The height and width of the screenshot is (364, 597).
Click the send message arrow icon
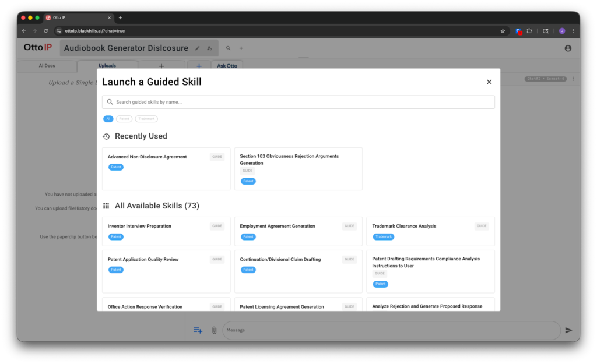568,330
